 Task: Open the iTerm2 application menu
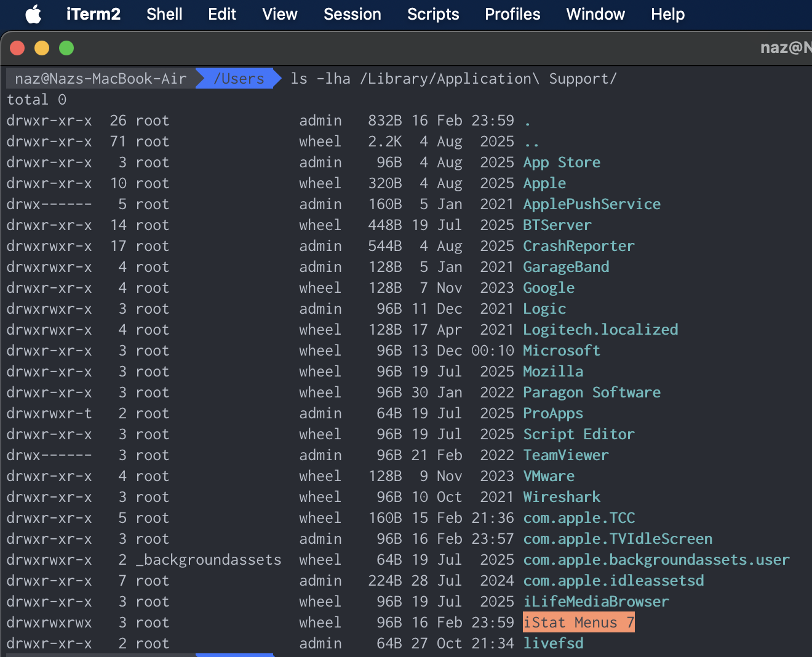(x=93, y=14)
